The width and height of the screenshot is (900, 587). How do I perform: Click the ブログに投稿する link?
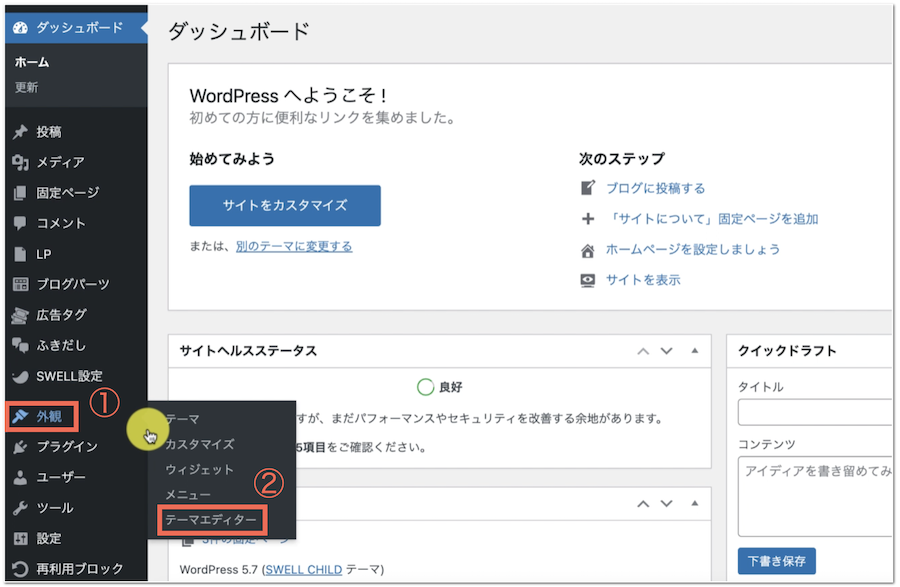(655, 188)
